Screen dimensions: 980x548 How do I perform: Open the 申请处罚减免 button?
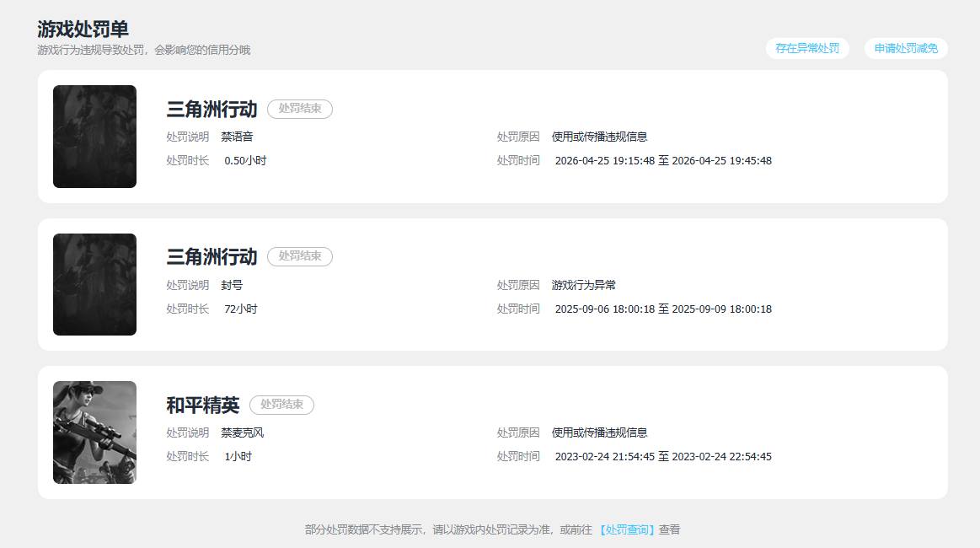(x=906, y=48)
